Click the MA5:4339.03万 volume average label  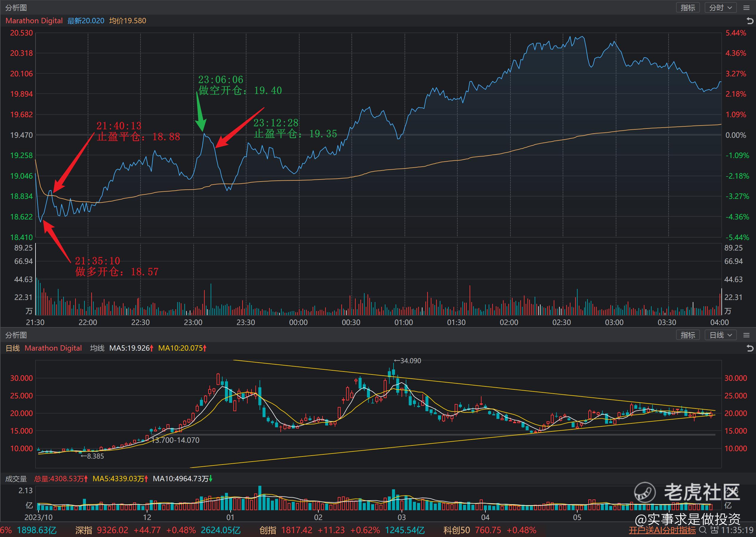click(120, 479)
